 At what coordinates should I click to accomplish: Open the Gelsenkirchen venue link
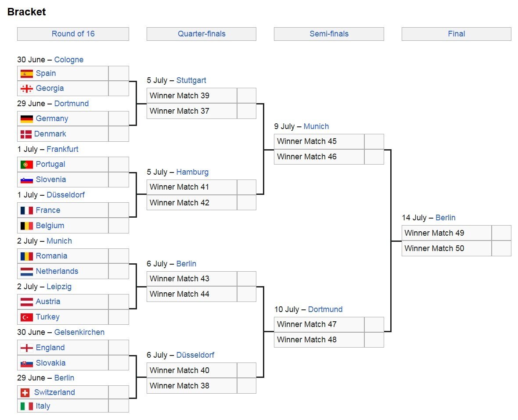[x=79, y=332]
